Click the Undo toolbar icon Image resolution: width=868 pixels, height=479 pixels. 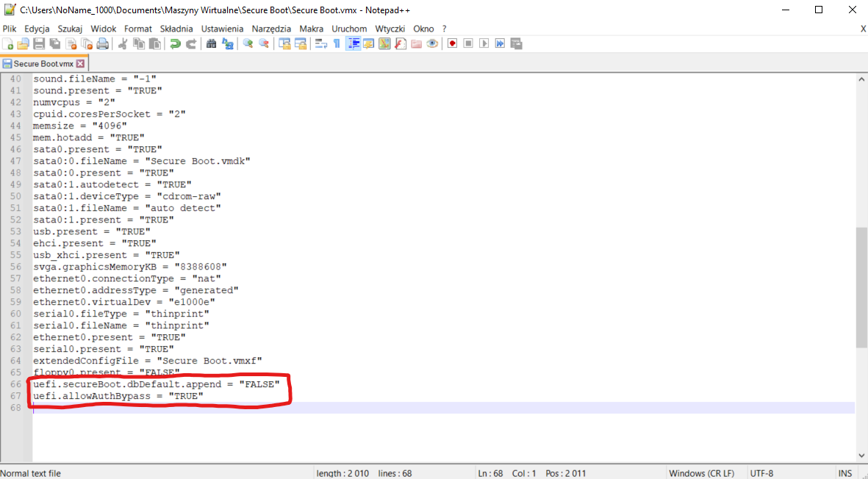pos(175,44)
